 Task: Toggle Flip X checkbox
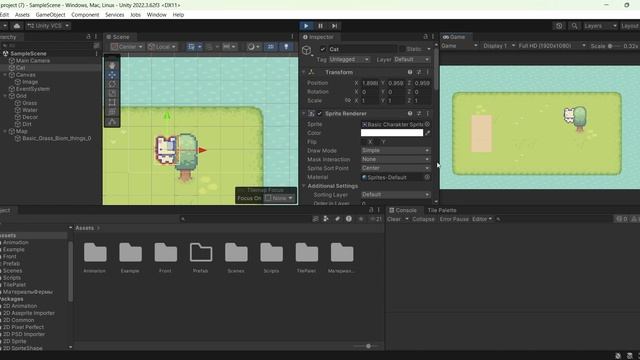(x=364, y=142)
